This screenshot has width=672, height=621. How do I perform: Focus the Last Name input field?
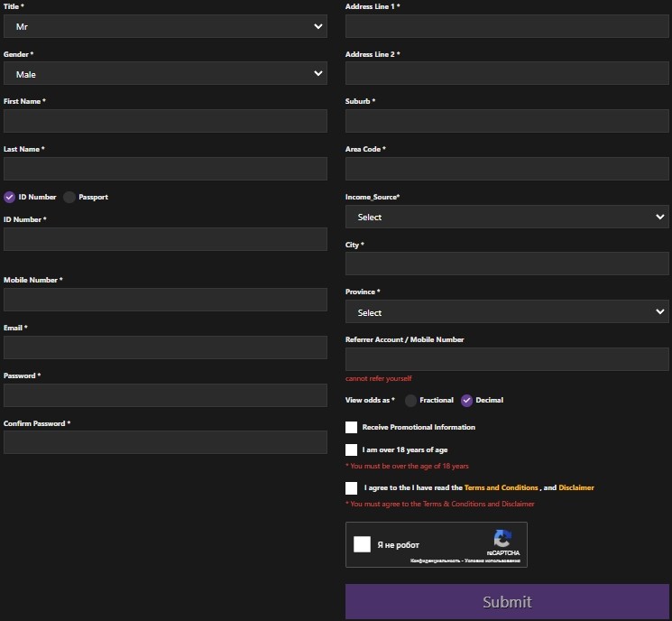(x=165, y=169)
